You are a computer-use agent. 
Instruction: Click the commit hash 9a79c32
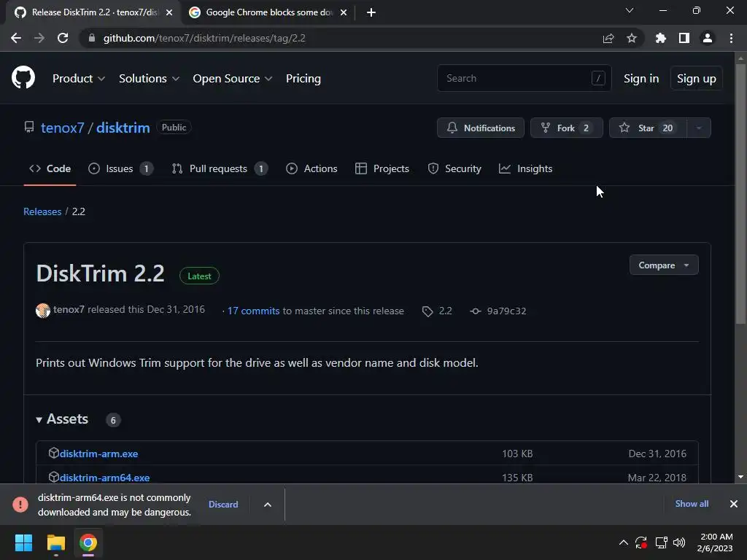506,311
